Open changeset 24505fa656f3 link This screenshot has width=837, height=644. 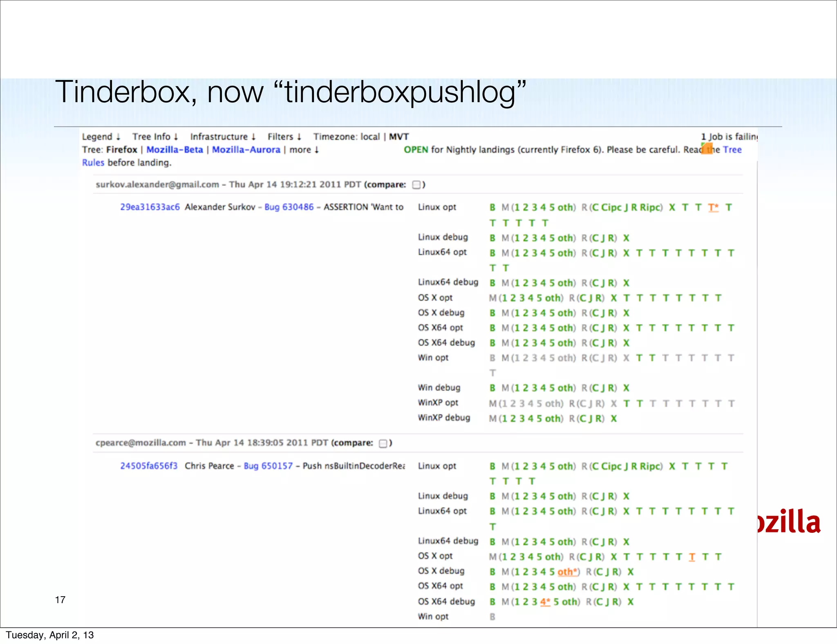(x=149, y=466)
